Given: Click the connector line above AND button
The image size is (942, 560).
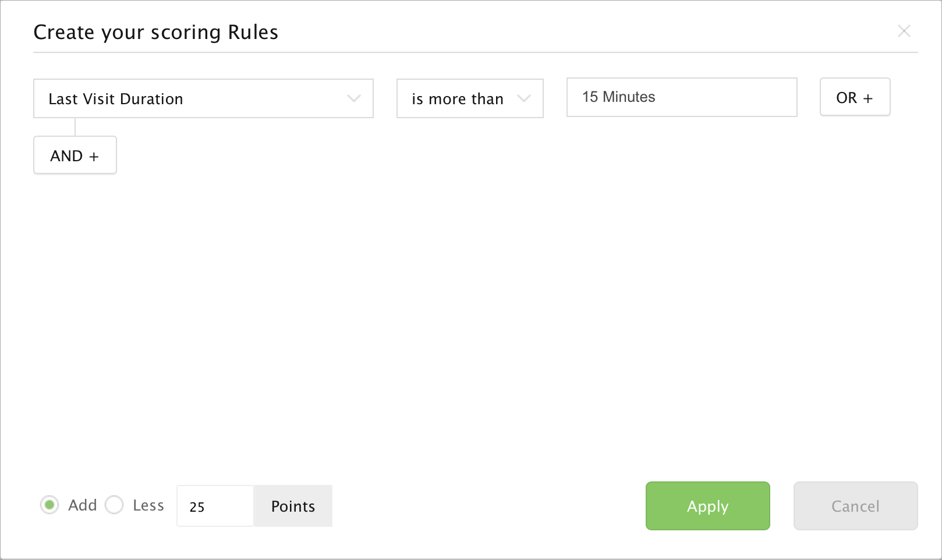Looking at the screenshot, I should click(75, 127).
